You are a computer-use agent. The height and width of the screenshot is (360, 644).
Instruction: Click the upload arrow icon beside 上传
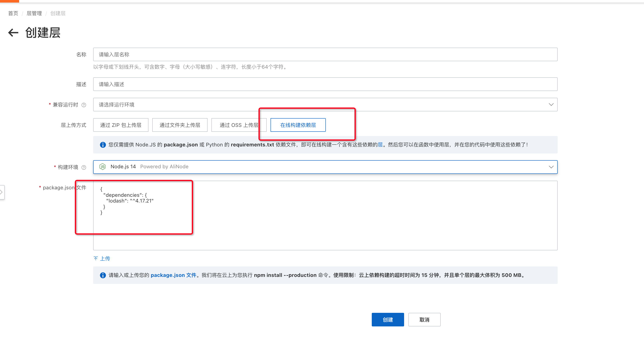coord(95,258)
